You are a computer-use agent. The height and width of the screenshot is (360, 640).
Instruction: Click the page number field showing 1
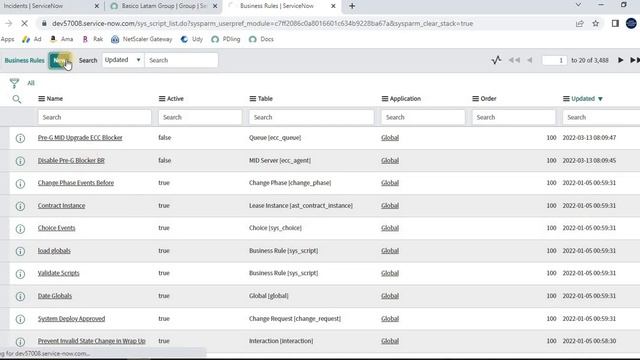tap(554, 60)
